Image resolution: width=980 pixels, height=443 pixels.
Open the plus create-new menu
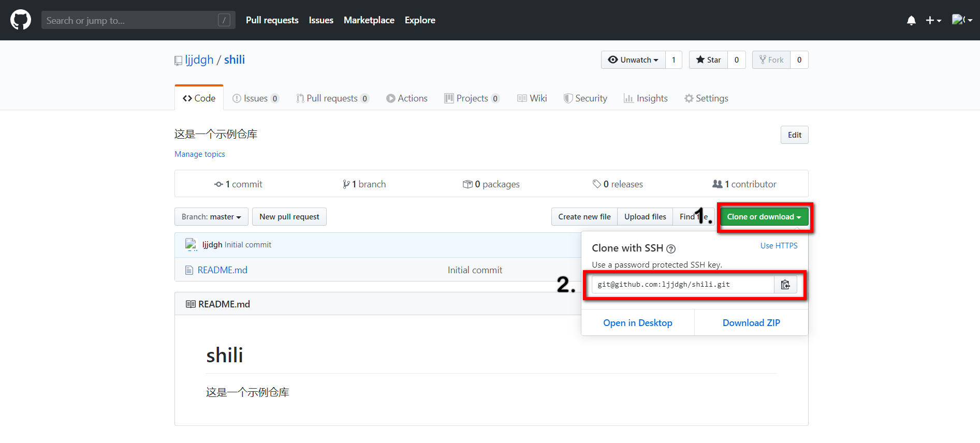click(x=933, y=20)
